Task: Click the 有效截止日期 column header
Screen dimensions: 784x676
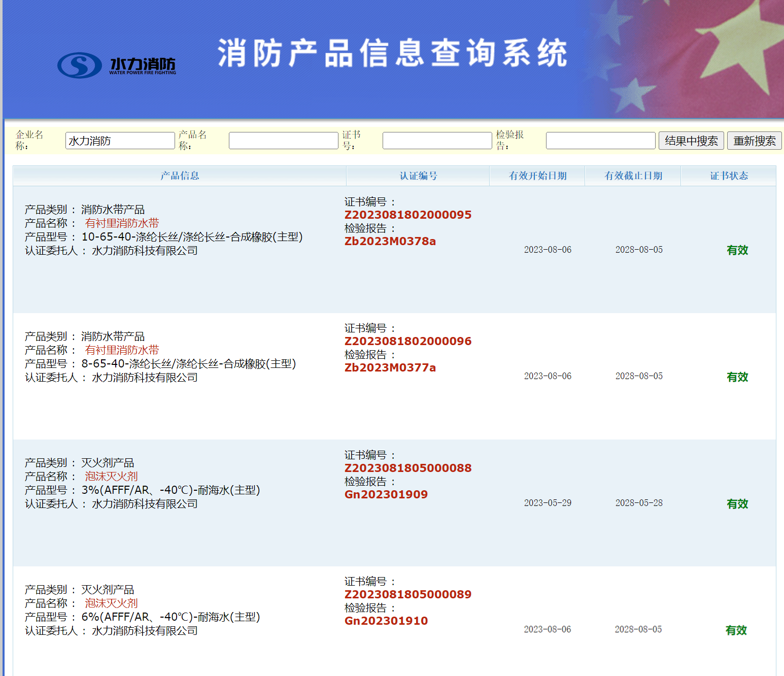Action: [633, 176]
